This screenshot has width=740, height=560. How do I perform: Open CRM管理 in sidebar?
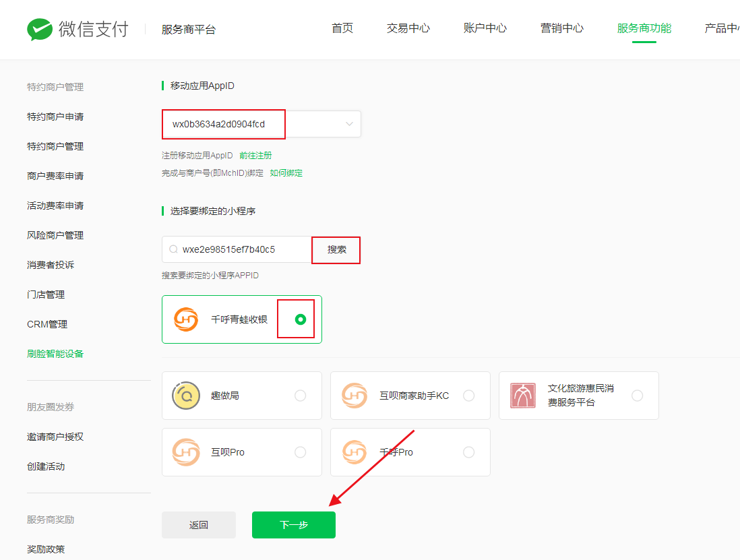[47, 324]
